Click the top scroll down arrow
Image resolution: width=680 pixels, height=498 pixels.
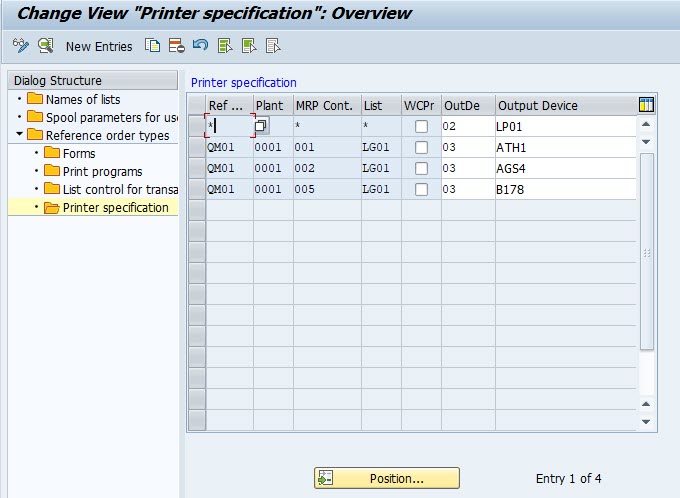[x=646, y=142]
